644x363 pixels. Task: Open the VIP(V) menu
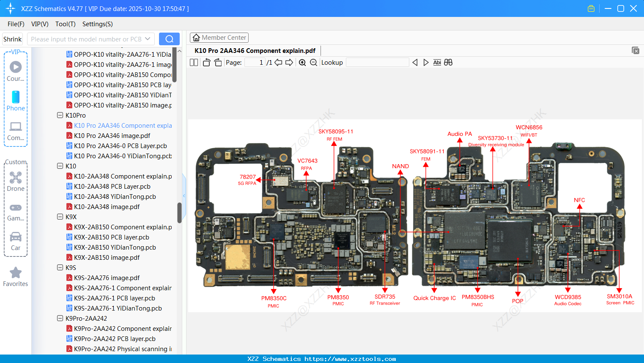(40, 24)
